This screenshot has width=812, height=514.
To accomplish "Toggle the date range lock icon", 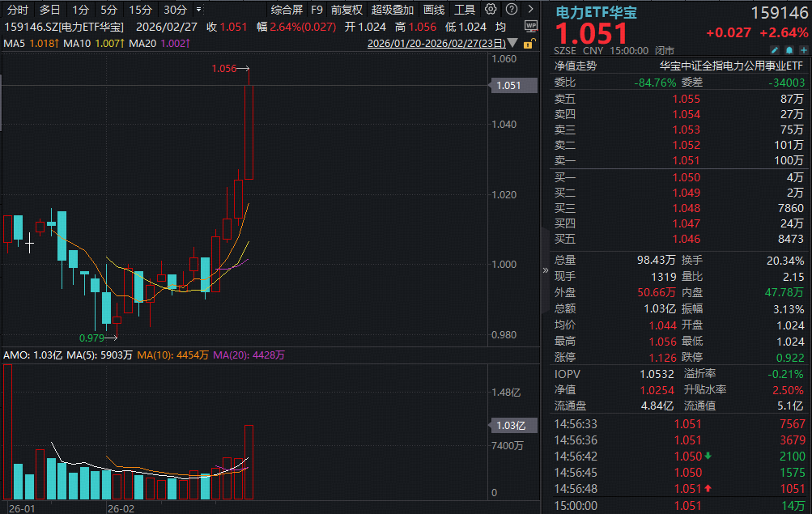I will [x=529, y=44].
